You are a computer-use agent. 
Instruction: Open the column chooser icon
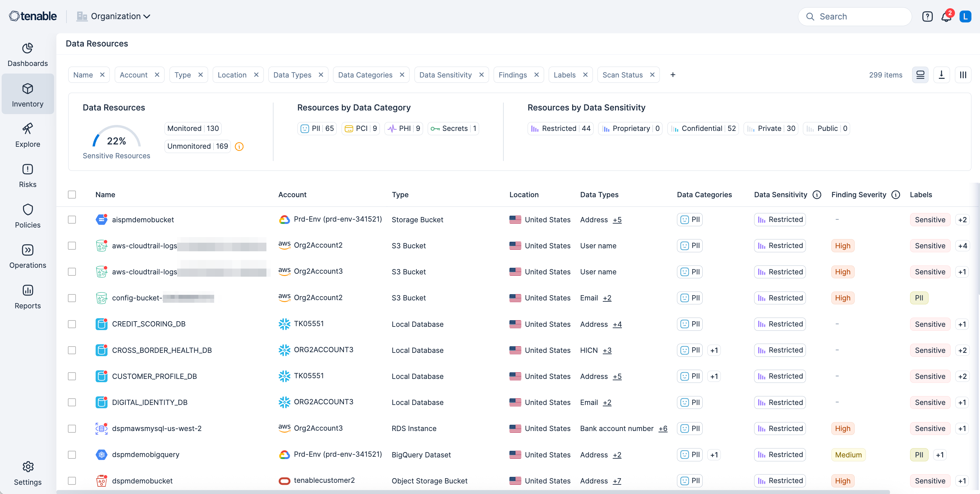pyautogui.click(x=963, y=75)
